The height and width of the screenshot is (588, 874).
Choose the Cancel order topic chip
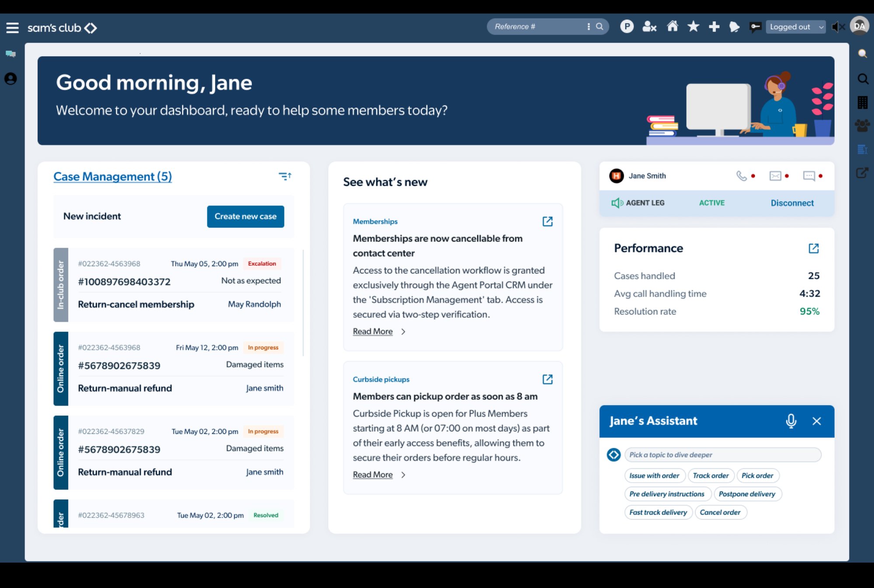click(720, 512)
